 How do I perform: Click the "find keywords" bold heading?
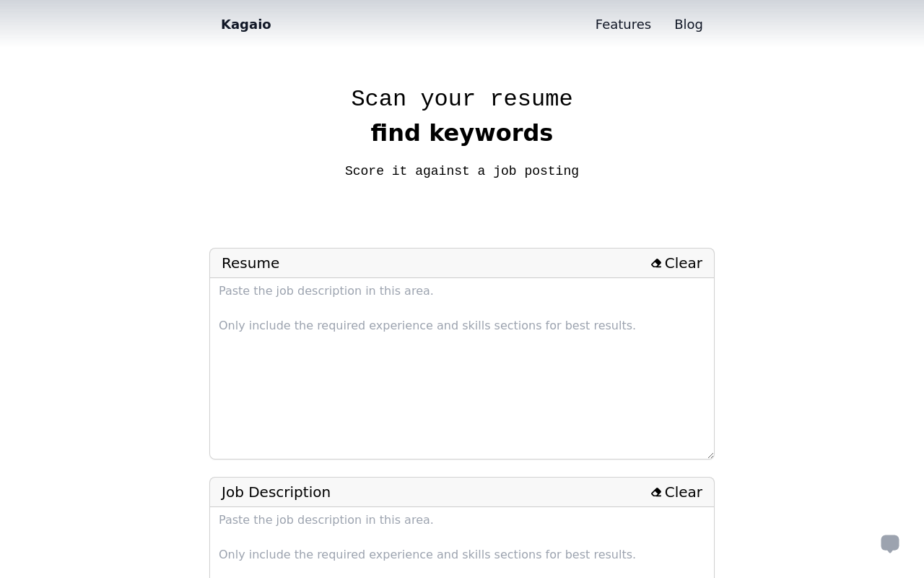(462, 133)
